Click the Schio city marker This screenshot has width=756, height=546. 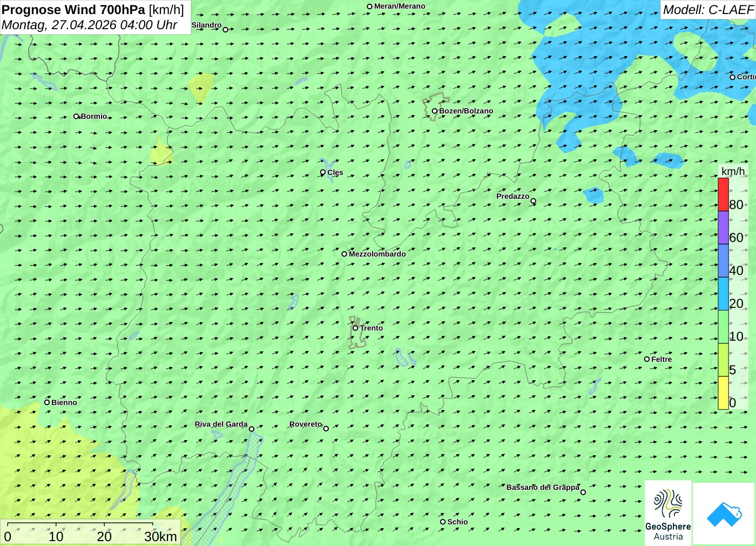pyautogui.click(x=443, y=522)
